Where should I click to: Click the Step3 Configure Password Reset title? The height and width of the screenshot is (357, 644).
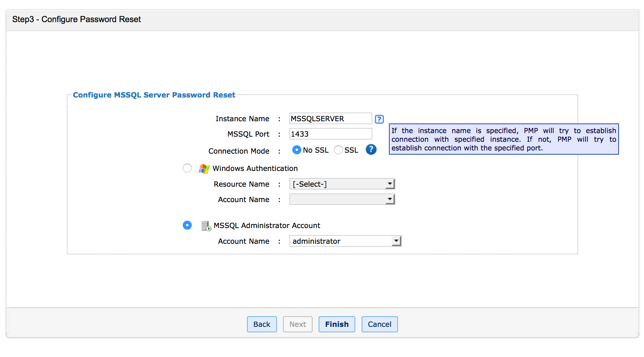coord(76,19)
